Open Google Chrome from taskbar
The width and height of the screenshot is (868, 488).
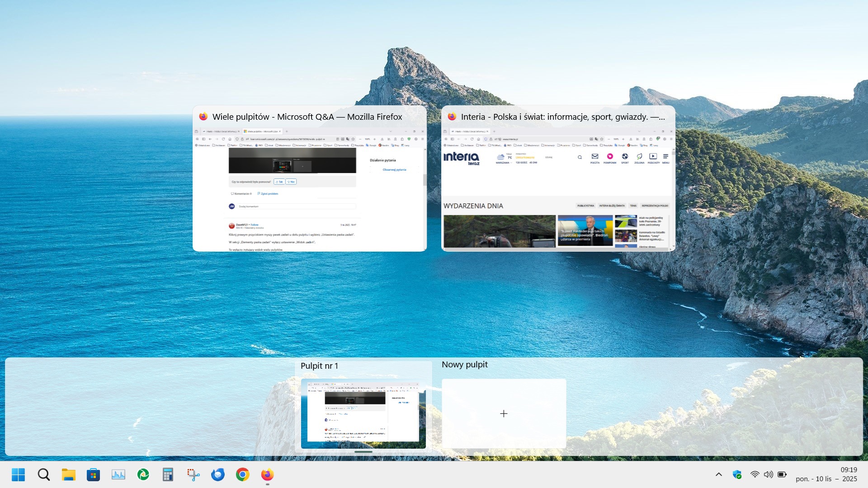(x=243, y=474)
